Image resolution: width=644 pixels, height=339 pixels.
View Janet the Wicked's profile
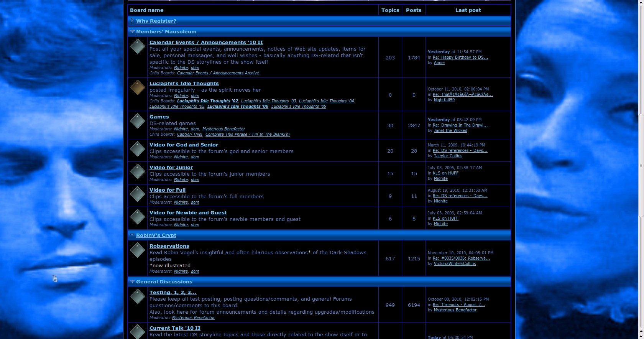(450, 131)
